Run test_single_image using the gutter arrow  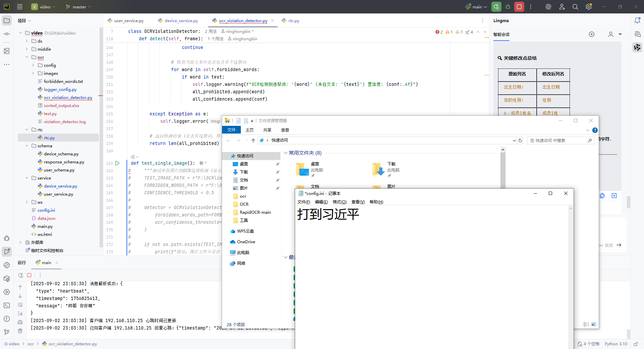coord(117,163)
